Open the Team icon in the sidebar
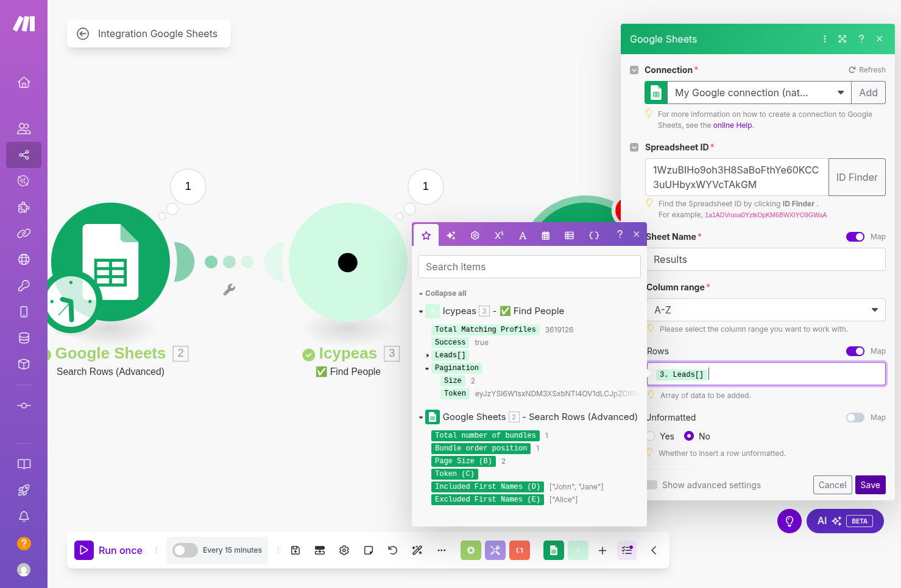 (24, 128)
